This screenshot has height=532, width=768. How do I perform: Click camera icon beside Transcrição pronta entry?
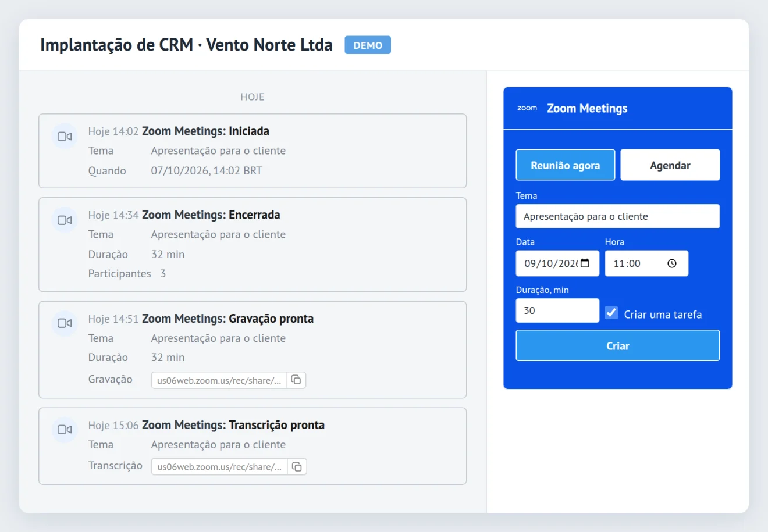click(x=65, y=430)
